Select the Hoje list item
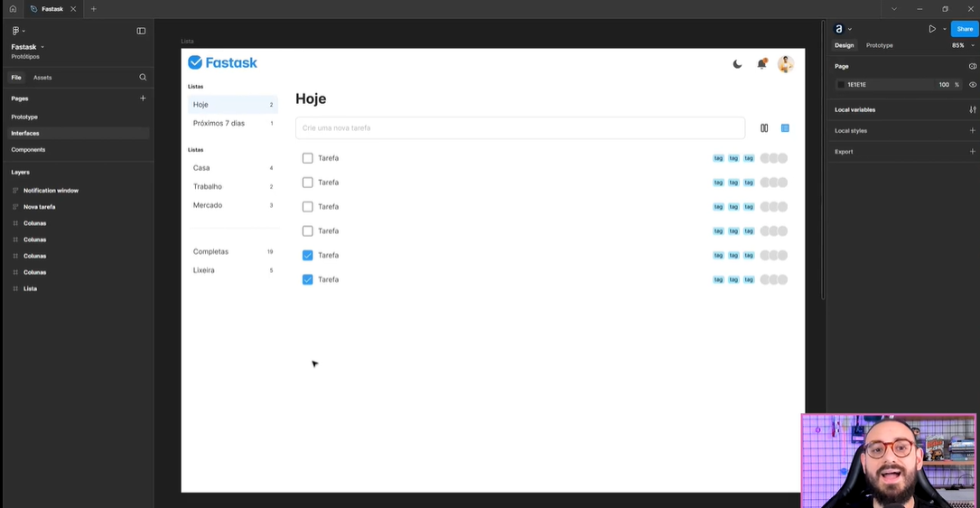Image resolution: width=980 pixels, height=508 pixels. pos(232,105)
